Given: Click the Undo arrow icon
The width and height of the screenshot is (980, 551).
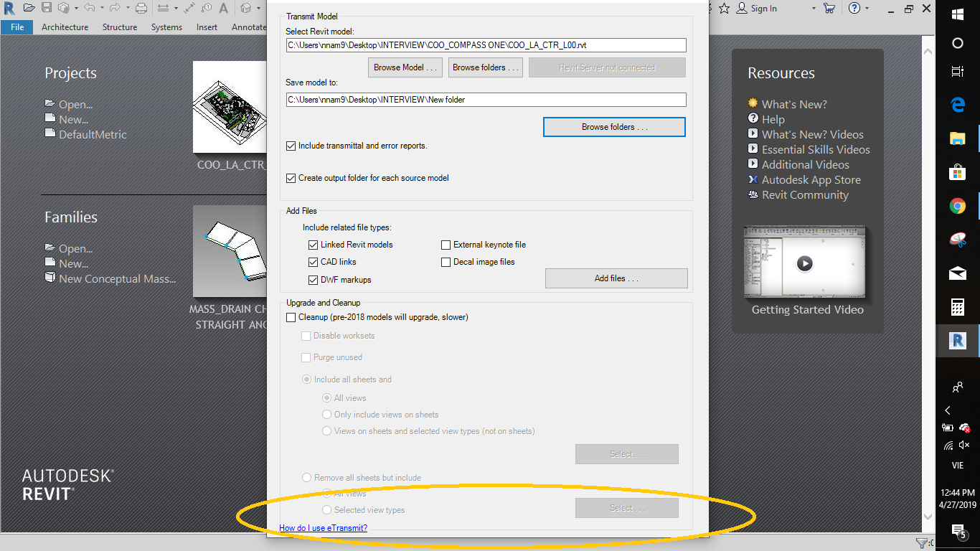Looking at the screenshot, I should [x=90, y=8].
